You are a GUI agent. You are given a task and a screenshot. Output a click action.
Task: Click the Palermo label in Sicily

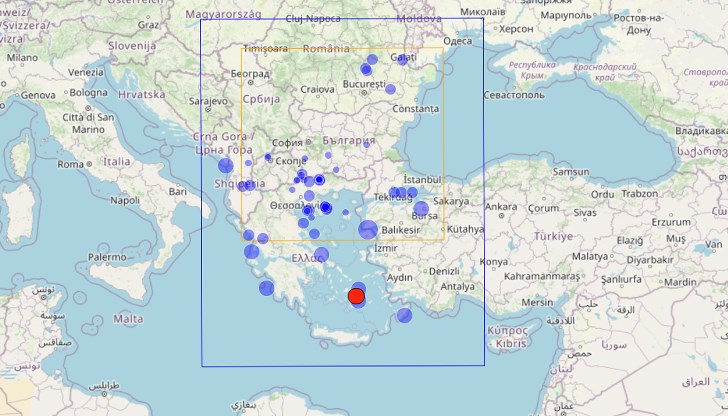106,257
